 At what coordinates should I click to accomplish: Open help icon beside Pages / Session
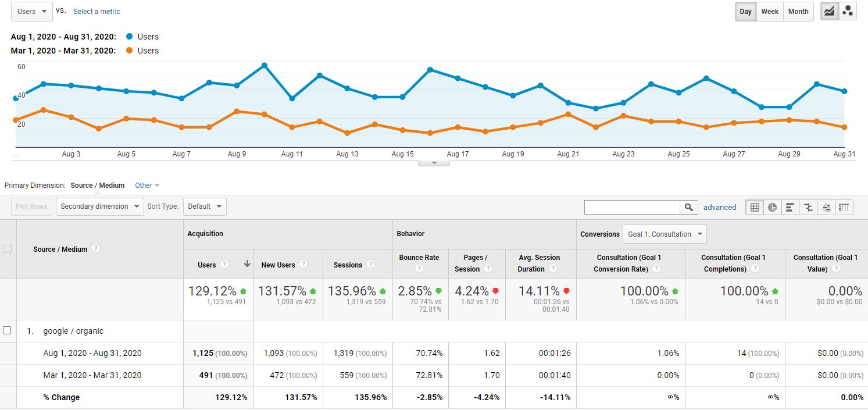pyautogui.click(x=488, y=269)
